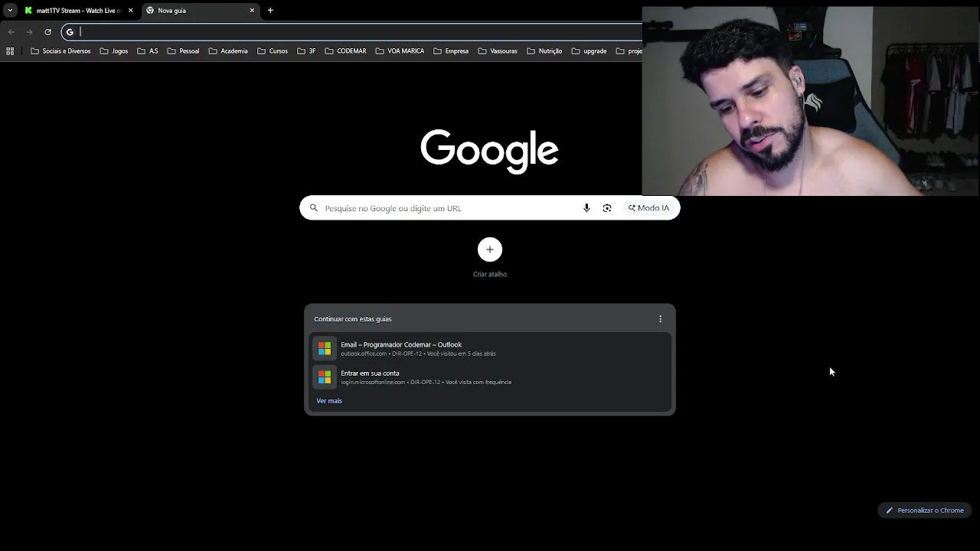Image resolution: width=980 pixels, height=551 pixels.
Task: Close the matt1TV Stream tab
Action: pos(130,11)
